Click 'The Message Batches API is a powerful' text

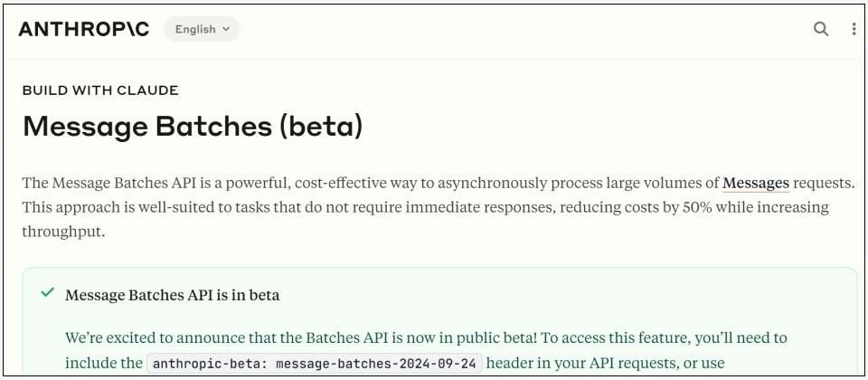tap(154, 183)
